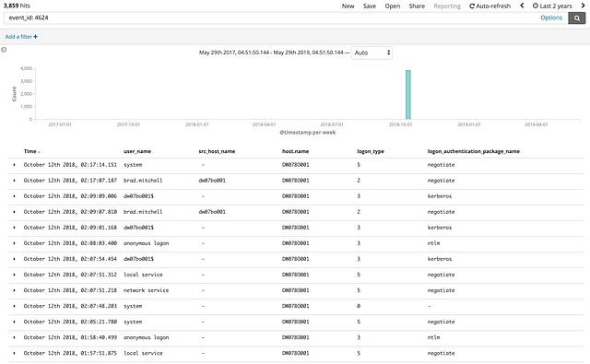Expand the row at 02:07:51.312

[x=15, y=275]
